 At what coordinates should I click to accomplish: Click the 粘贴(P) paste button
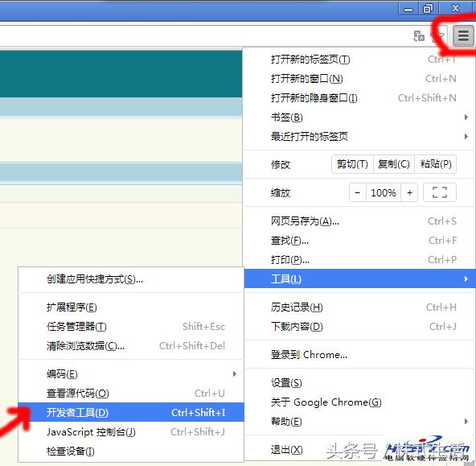click(436, 164)
